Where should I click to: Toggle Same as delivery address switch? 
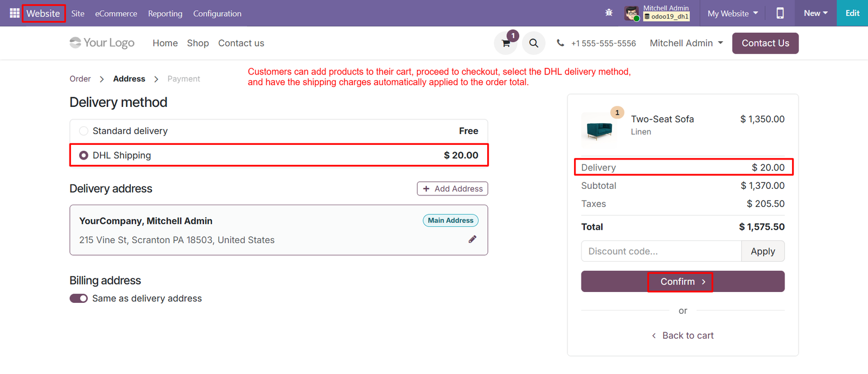[x=79, y=299]
